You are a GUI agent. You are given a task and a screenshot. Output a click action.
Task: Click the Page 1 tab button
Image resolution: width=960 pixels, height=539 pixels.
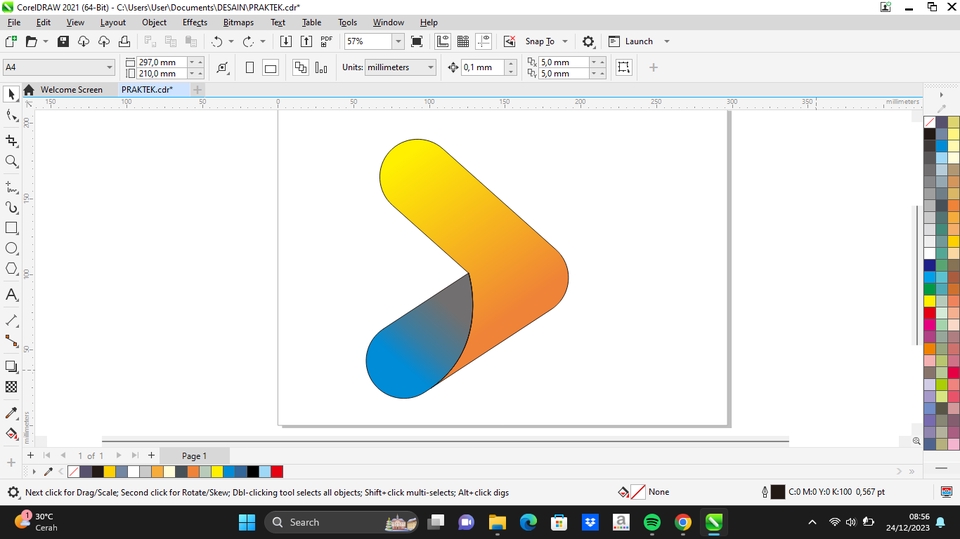click(194, 456)
